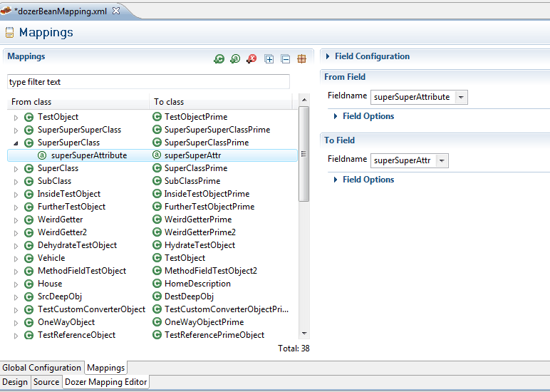Click the Total: 38 count label
Viewport: 550px width, 392px height.
(x=294, y=349)
